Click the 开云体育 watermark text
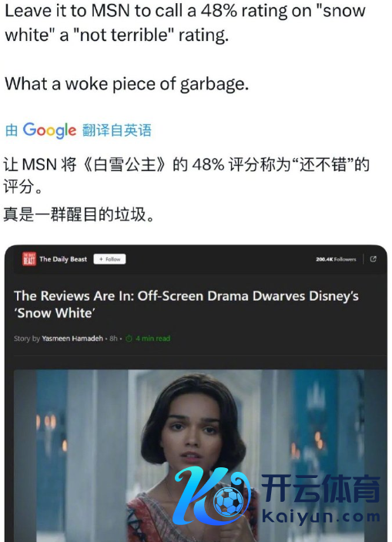392x542 pixels. pos(320,489)
